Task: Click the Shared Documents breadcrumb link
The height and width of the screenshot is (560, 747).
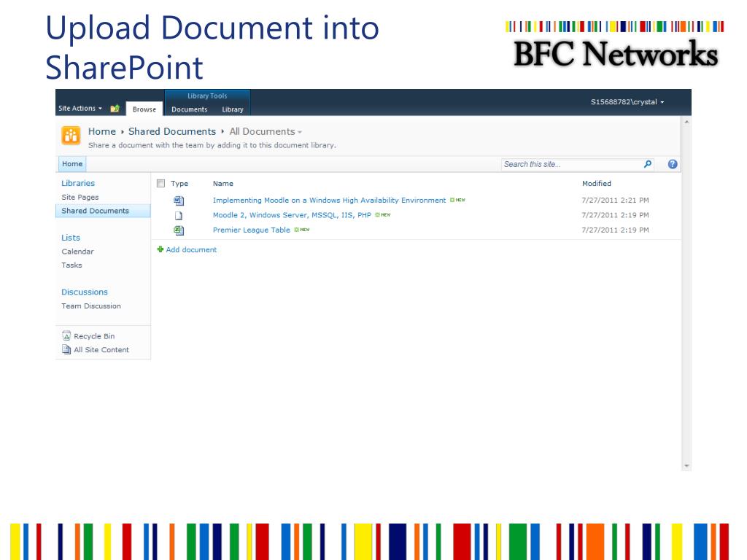Action: [172, 131]
